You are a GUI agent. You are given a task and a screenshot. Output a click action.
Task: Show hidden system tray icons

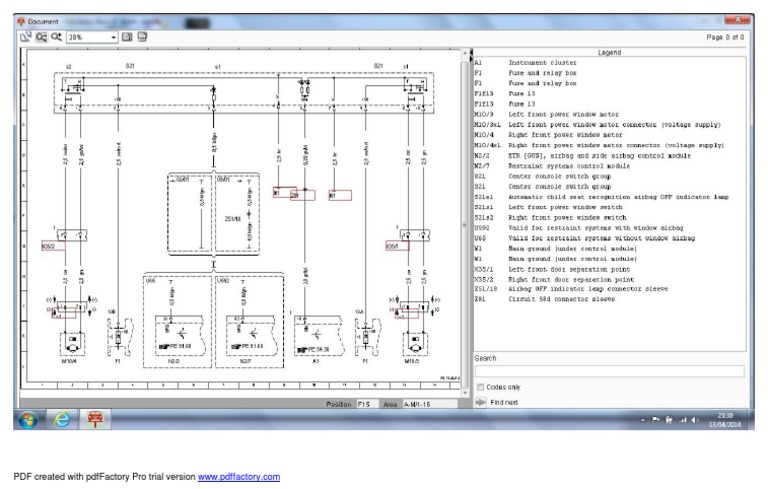(x=643, y=420)
